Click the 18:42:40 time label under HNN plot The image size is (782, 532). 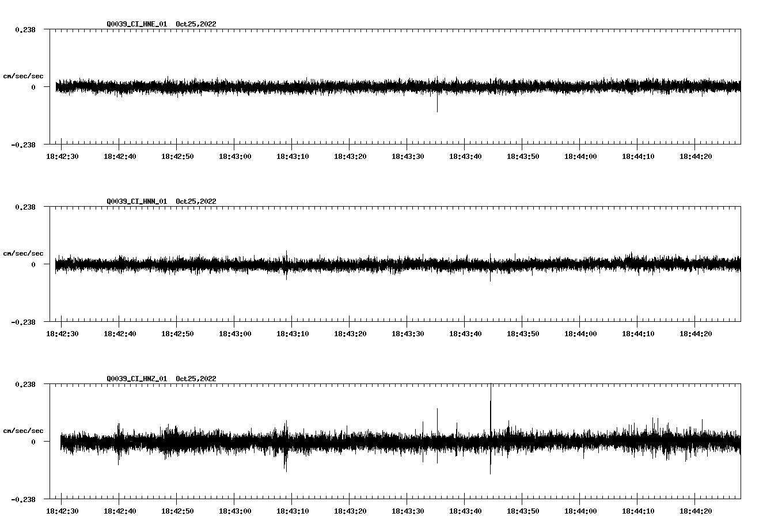pyautogui.click(x=120, y=334)
